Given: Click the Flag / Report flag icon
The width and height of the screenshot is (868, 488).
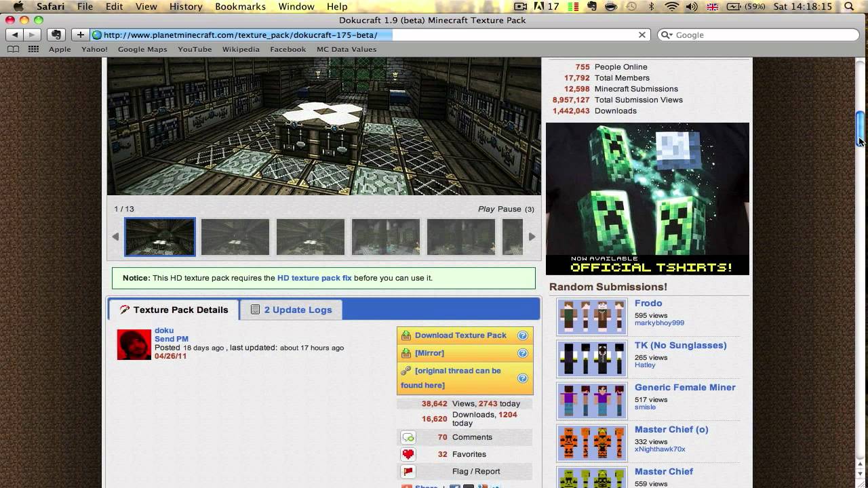Looking at the screenshot, I should (x=408, y=471).
